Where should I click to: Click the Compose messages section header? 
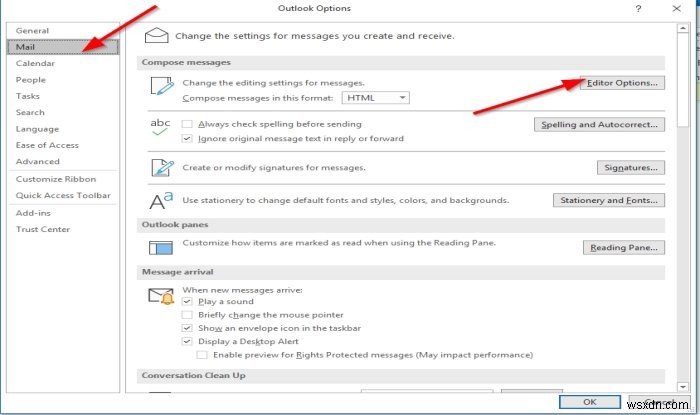click(x=401, y=62)
